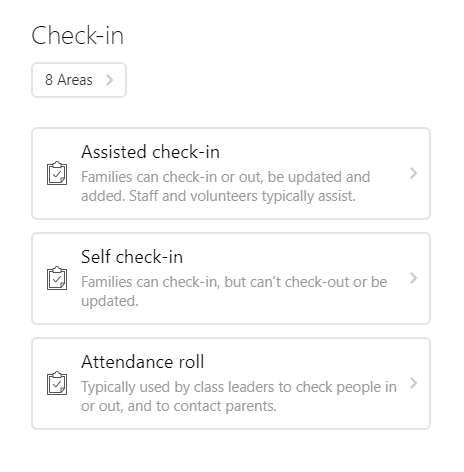Select the Assisted check-in title
The image size is (464, 472).
[150, 152]
